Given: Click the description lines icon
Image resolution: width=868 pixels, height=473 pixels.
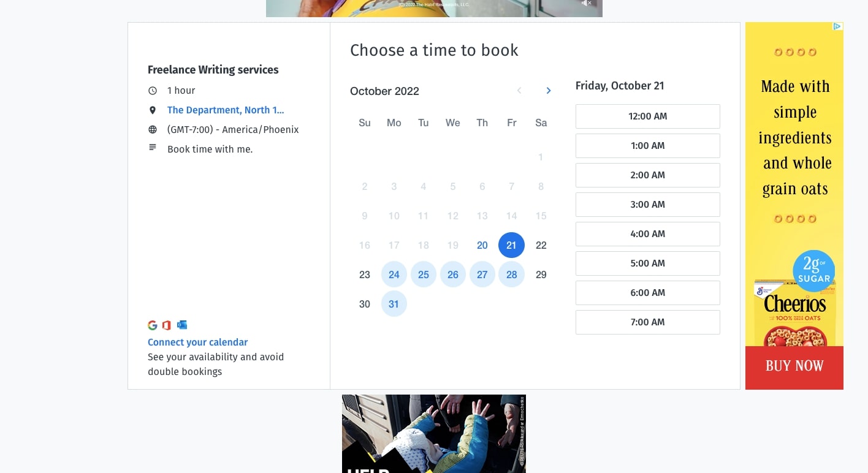Looking at the screenshot, I should [153, 147].
